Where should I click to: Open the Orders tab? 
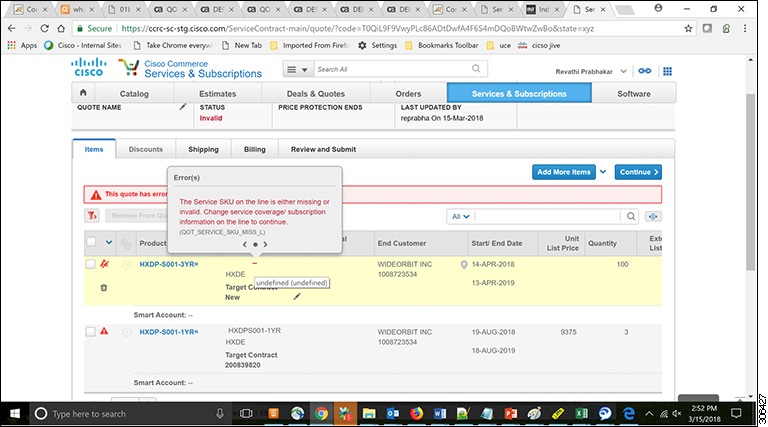[408, 94]
